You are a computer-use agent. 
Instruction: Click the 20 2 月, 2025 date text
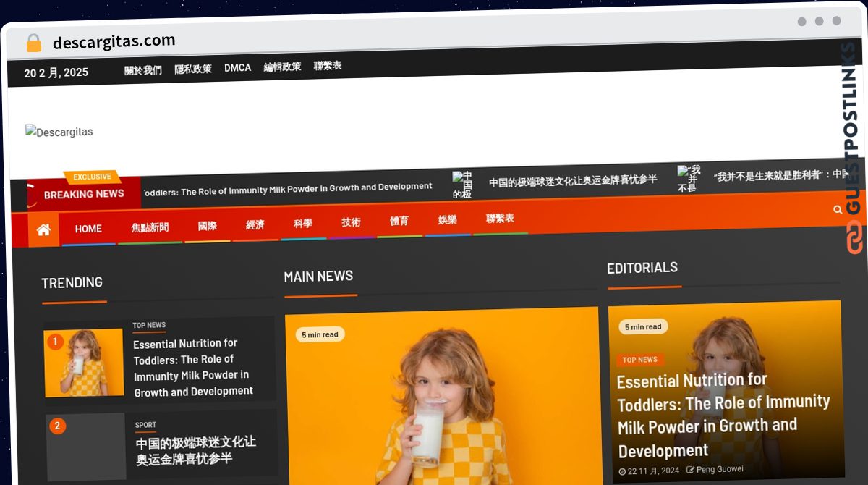(x=56, y=72)
